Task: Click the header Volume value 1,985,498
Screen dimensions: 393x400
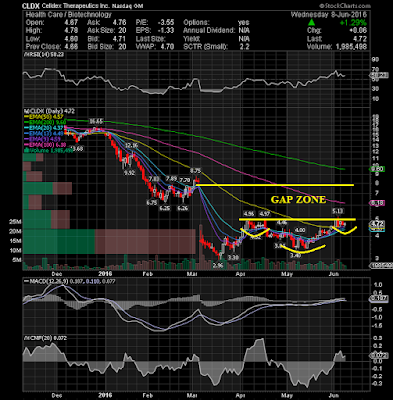Action: [350, 47]
